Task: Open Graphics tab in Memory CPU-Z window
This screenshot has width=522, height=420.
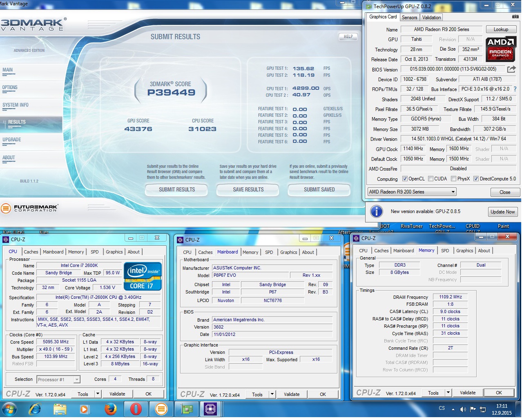Action: pyautogui.click(x=465, y=251)
